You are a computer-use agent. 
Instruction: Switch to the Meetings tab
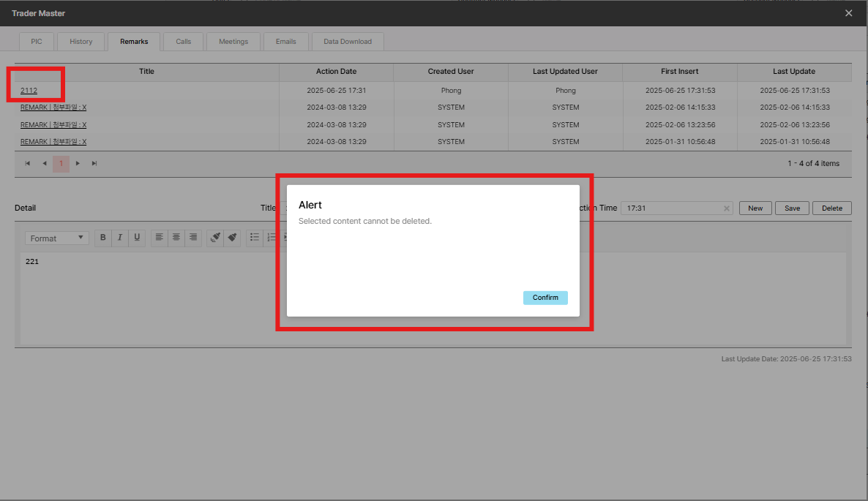click(x=233, y=42)
